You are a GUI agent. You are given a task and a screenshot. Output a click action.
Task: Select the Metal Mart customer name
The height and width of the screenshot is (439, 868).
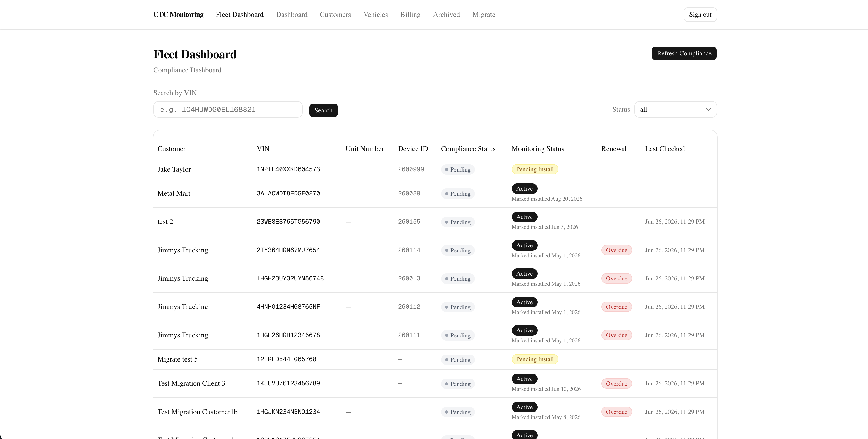tap(174, 193)
